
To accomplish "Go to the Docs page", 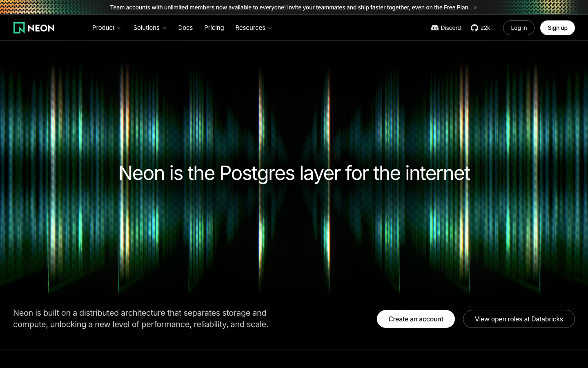I will tap(185, 28).
